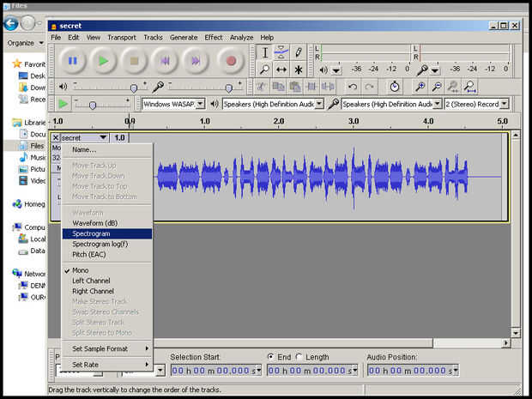Screen dimensions: 532x399
Task: Click the Skip to Start button
Action: click(165, 61)
